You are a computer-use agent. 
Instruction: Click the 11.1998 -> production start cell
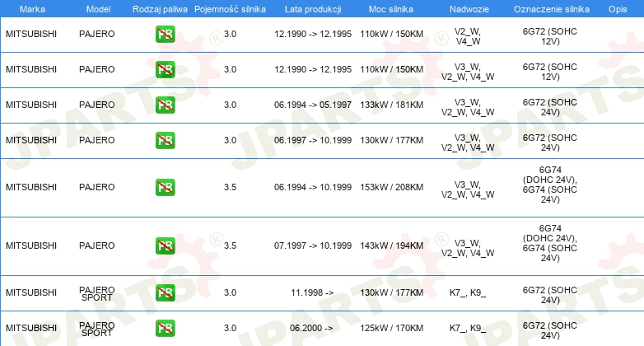(312, 292)
